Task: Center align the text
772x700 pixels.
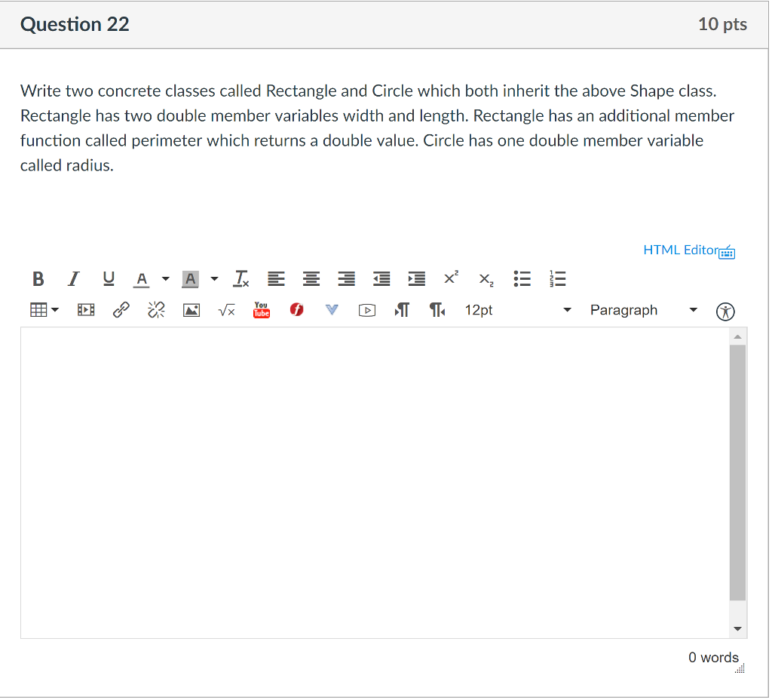Action: tap(311, 279)
